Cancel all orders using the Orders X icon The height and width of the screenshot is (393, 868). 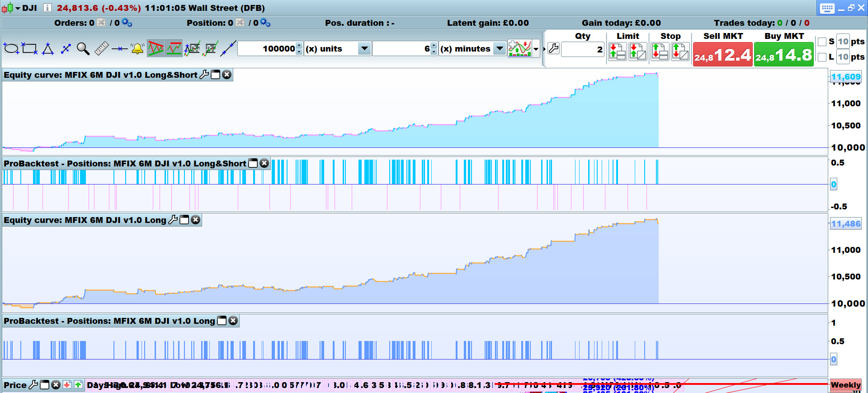coord(101,23)
